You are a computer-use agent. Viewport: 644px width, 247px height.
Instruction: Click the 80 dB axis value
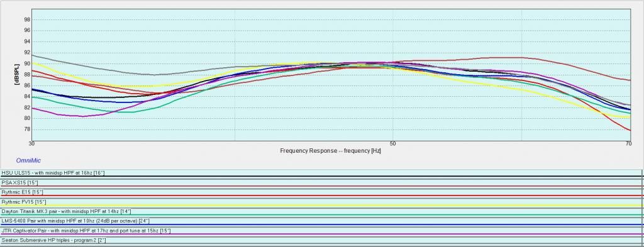[x=27, y=119]
